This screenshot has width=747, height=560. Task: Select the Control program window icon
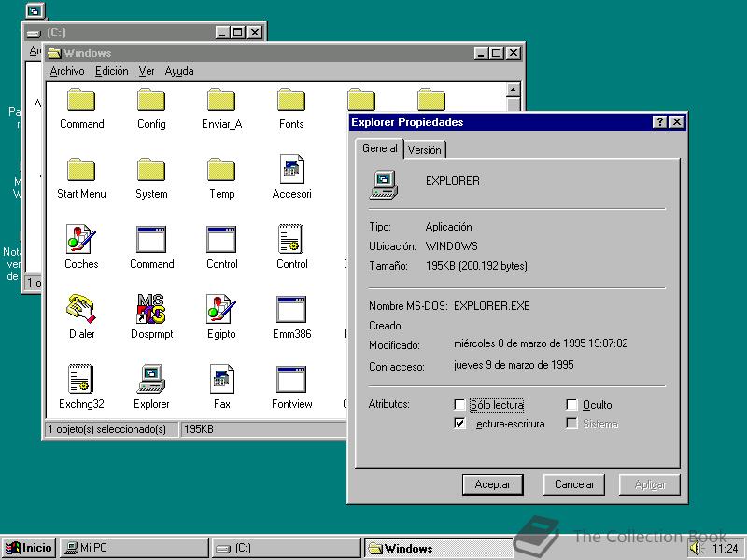pyautogui.click(x=221, y=240)
